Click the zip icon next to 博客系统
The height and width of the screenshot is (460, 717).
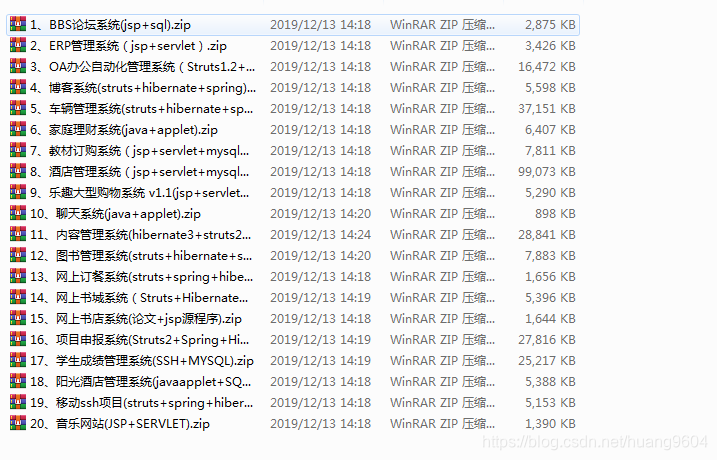pos(18,87)
